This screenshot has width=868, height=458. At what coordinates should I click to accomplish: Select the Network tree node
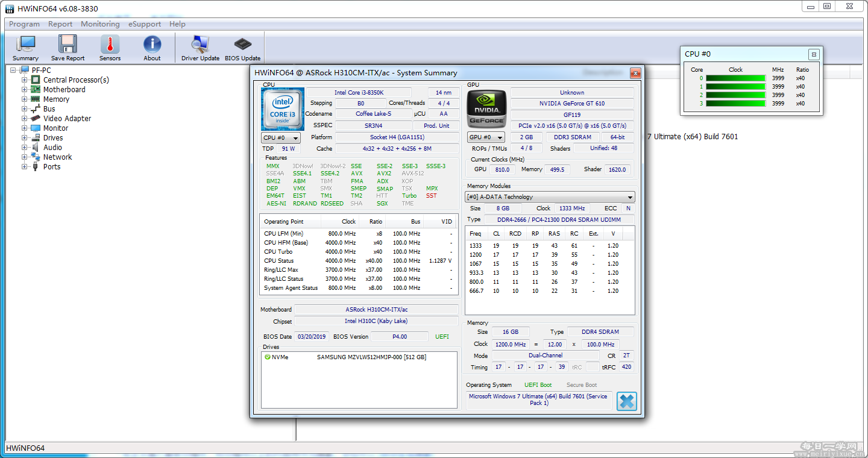click(57, 157)
